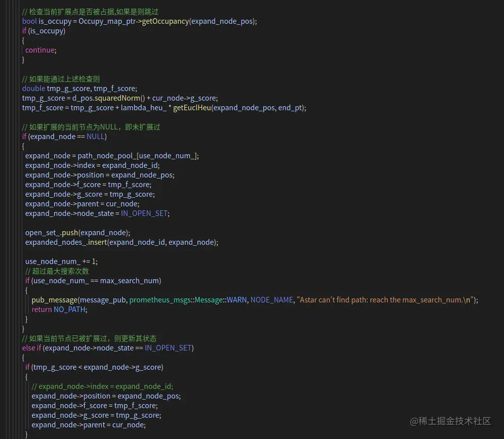Click the line 'if (tmp_g_score < expand_node->g_score)'
This screenshot has width=504, height=439.
[94, 367]
